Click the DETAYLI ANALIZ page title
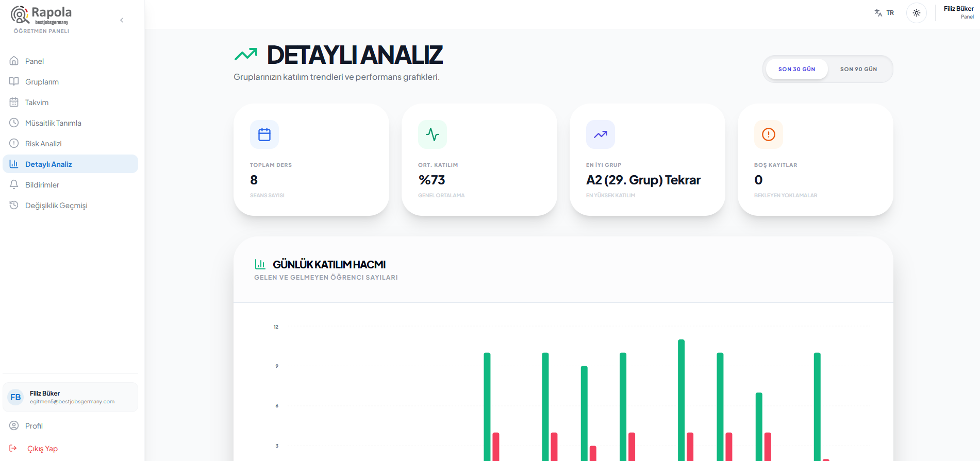This screenshot has height=461, width=980. [355, 55]
